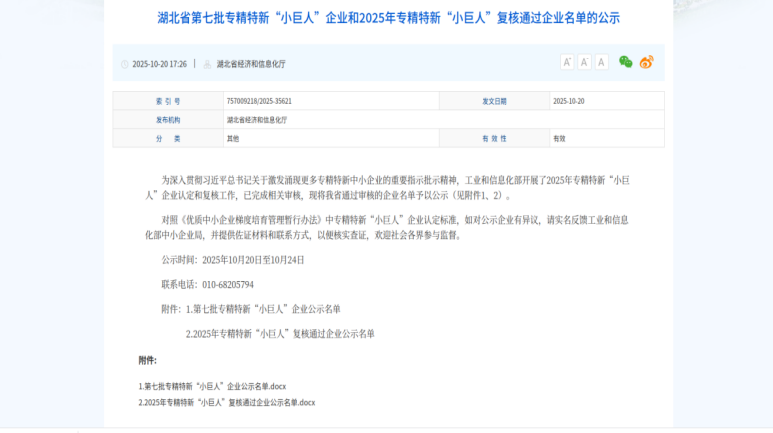Reset text with the default-size A icon
The image size is (773, 433).
(x=601, y=62)
